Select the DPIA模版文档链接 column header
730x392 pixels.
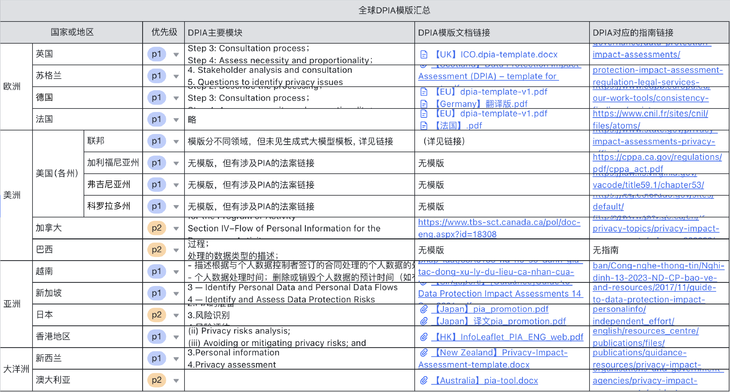pyautogui.click(x=502, y=32)
